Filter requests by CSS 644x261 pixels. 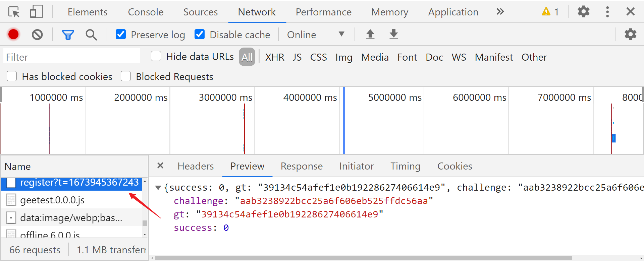(x=318, y=57)
